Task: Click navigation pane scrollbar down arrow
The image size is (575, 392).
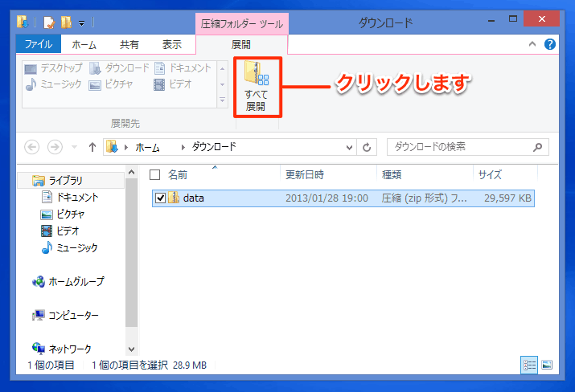Action: click(x=132, y=349)
